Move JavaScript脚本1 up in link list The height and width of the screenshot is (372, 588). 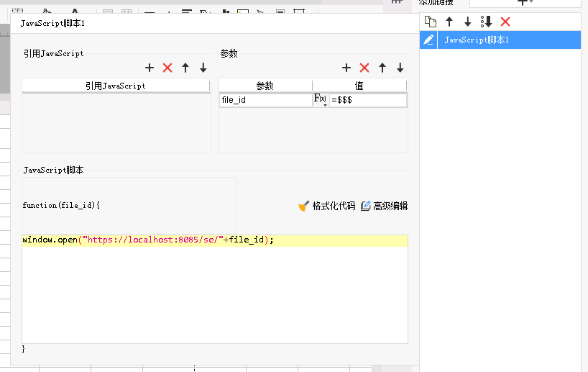[x=449, y=22]
